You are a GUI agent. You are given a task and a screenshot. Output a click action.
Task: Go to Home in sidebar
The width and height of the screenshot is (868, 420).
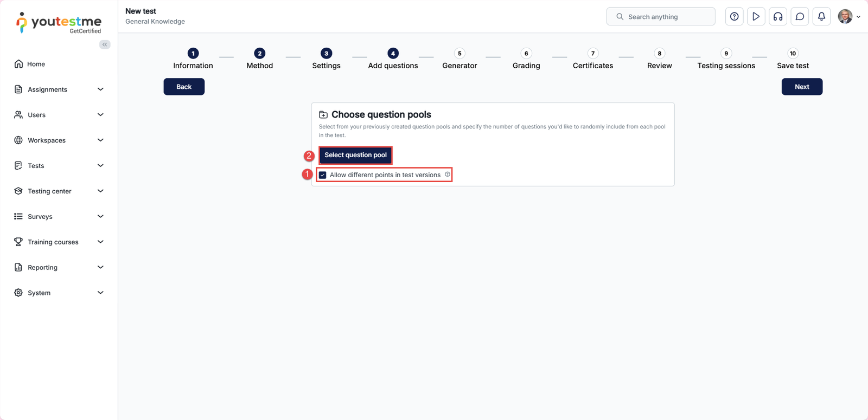[x=36, y=64]
